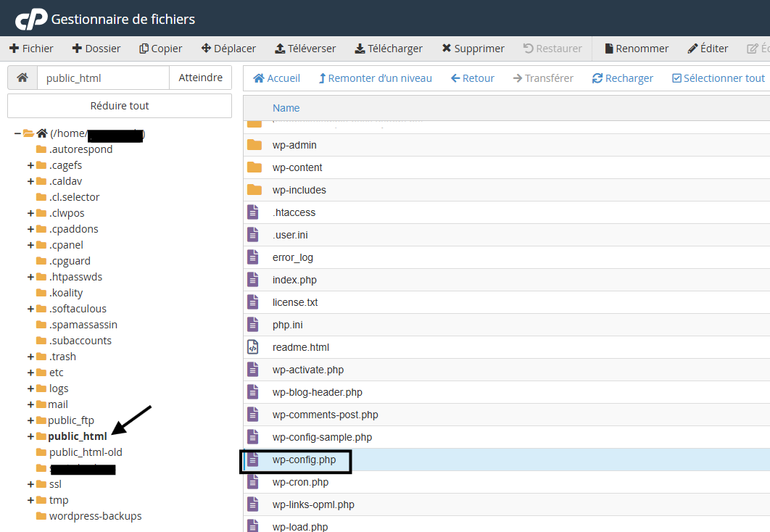Expand the .clwpos folder node
The height and width of the screenshot is (532, 770).
coord(30,213)
